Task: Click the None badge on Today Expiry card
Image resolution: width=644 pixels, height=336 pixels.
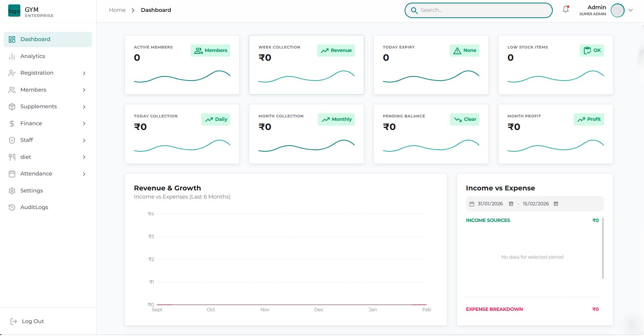Action: [464, 50]
